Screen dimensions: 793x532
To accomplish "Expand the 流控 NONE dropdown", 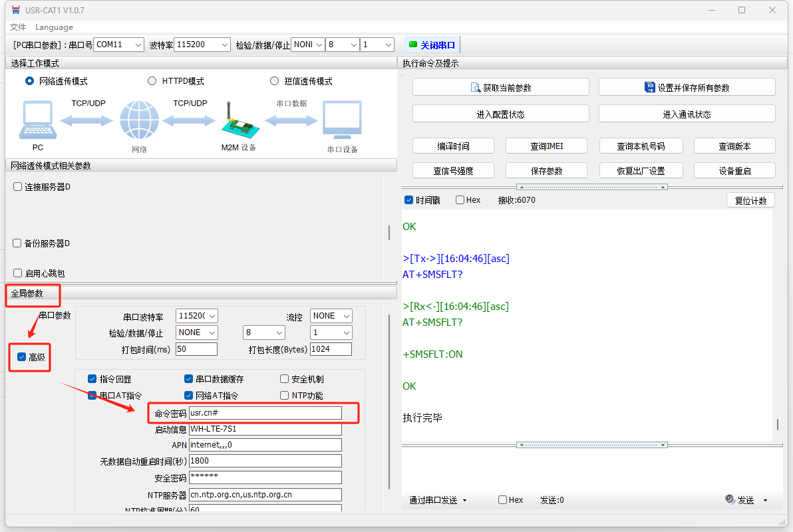I will (331, 316).
